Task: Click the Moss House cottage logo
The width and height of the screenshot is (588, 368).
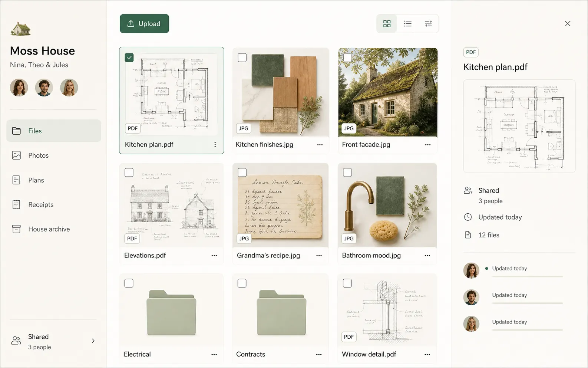Action: pyautogui.click(x=21, y=29)
